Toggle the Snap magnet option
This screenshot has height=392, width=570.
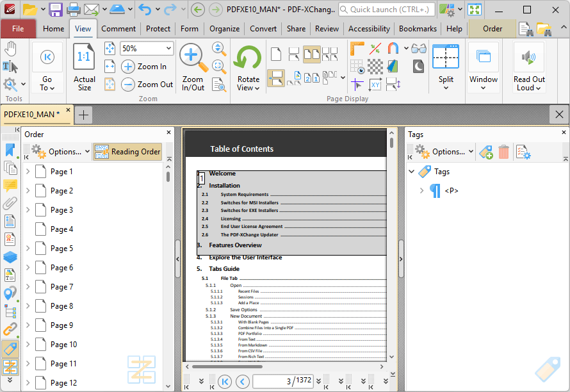(x=393, y=49)
